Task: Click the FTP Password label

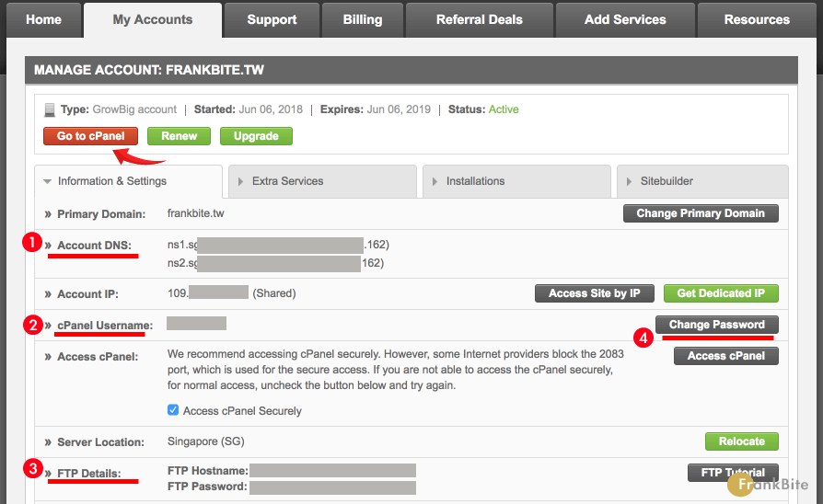Action: tap(207, 487)
